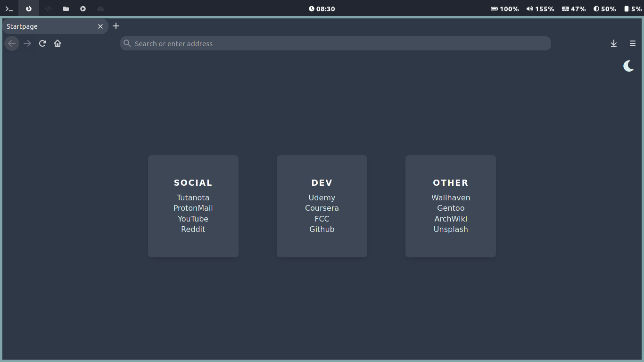Open the files folder workspace icon
The width and height of the screenshot is (644, 362).
pyautogui.click(x=66, y=8)
